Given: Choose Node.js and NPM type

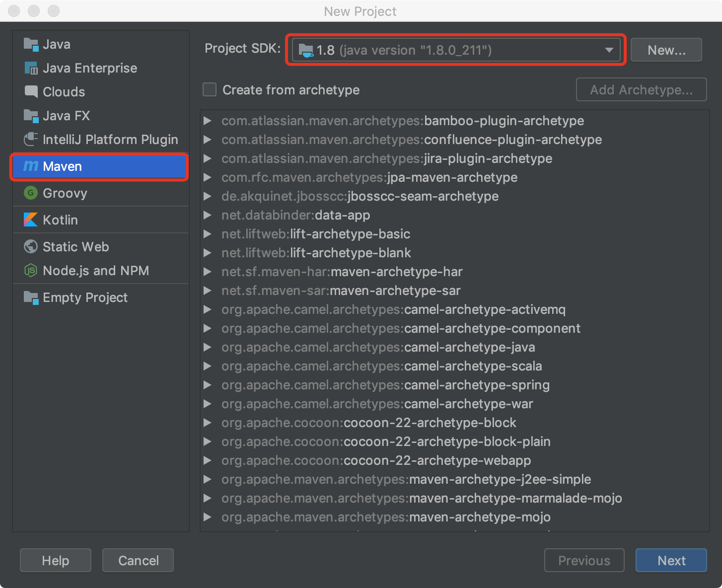Looking at the screenshot, I should [x=101, y=271].
